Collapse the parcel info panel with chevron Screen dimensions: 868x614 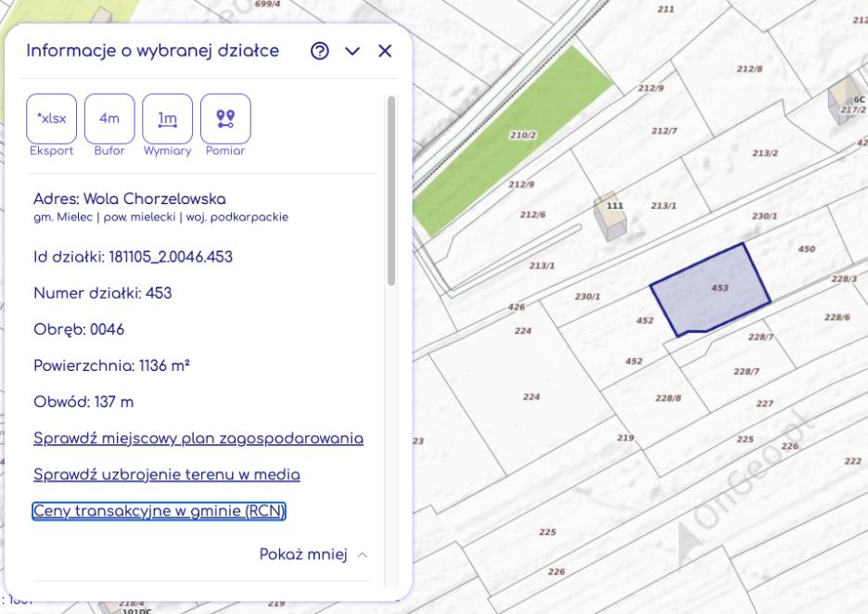pos(352,51)
